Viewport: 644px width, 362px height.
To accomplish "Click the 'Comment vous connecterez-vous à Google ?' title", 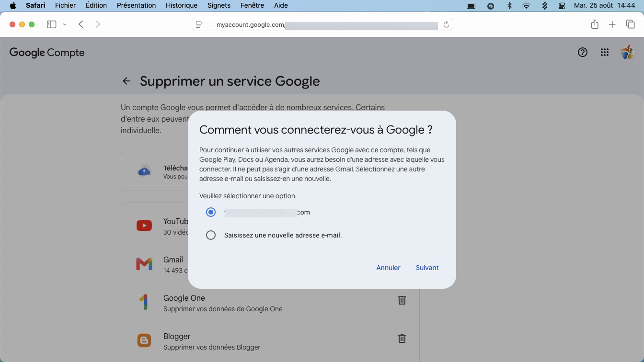I will pos(316,130).
